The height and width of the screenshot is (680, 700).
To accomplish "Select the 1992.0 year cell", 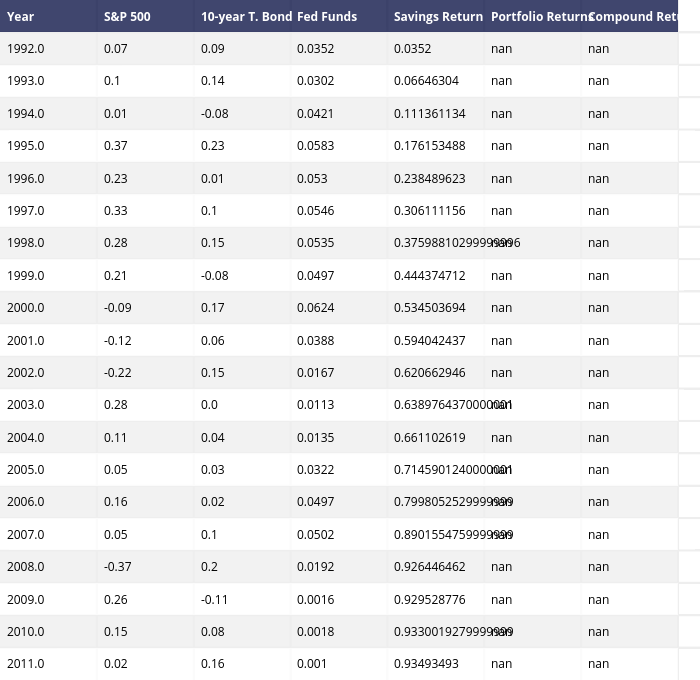I will pos(26,49).
